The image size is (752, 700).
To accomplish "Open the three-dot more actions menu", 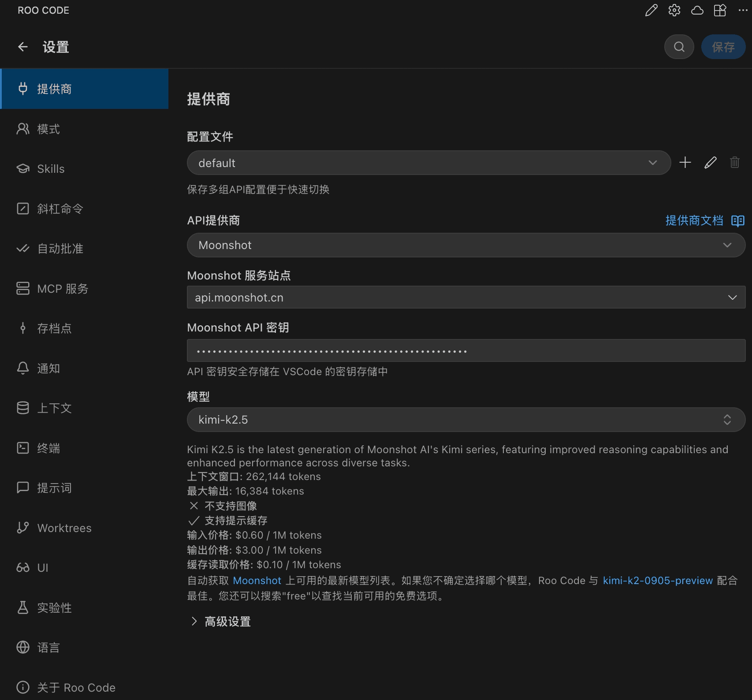I will pos(743,10).
